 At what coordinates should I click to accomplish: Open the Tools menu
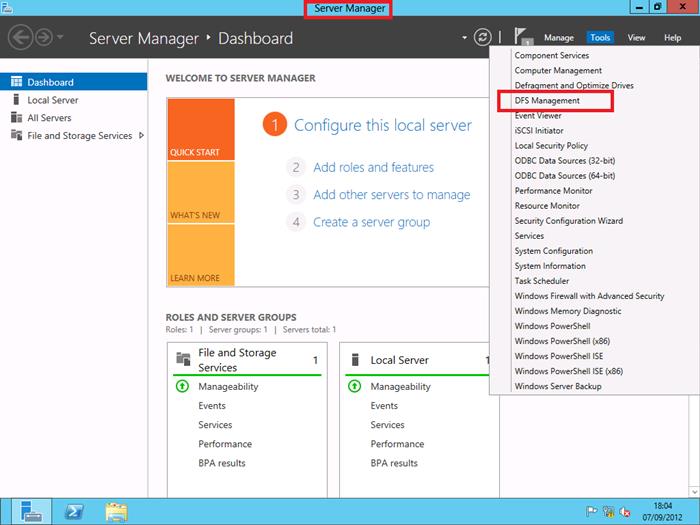[600, 38]
